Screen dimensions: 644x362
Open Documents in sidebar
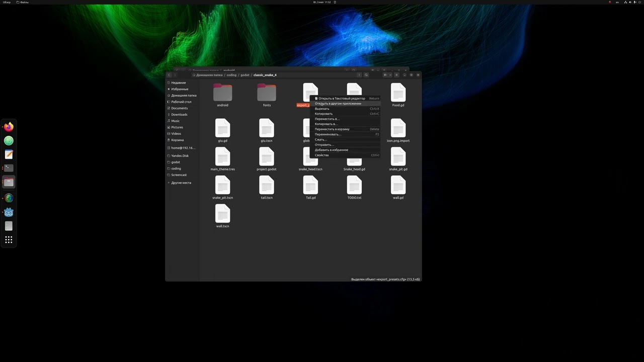coord(182,108)
